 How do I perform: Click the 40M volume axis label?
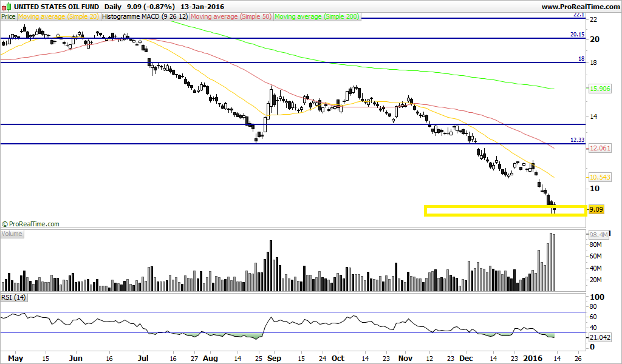point(596,268)
